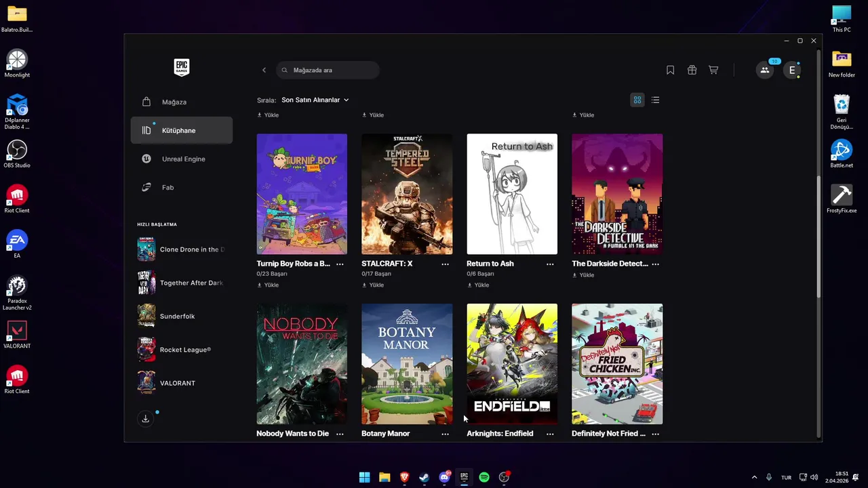Select the STALCRAFT Tempered Steel cover

(407, 194)
